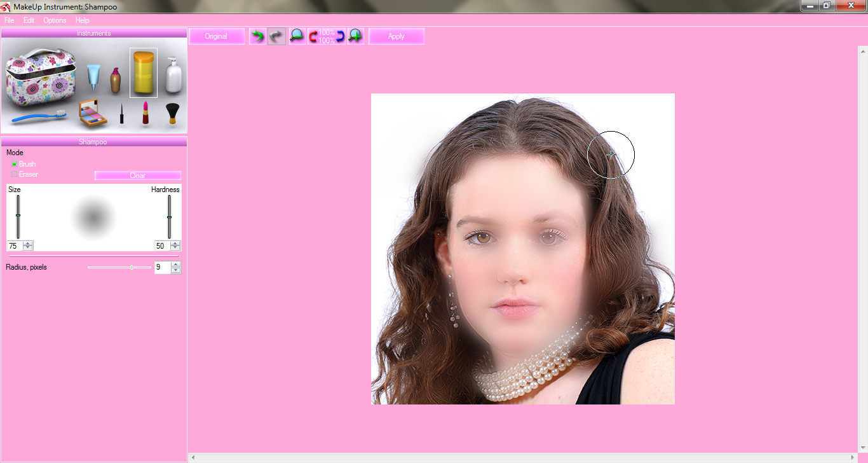Click the Size value field showing 75
Viewport: 868px width, 463px height.
15,246
